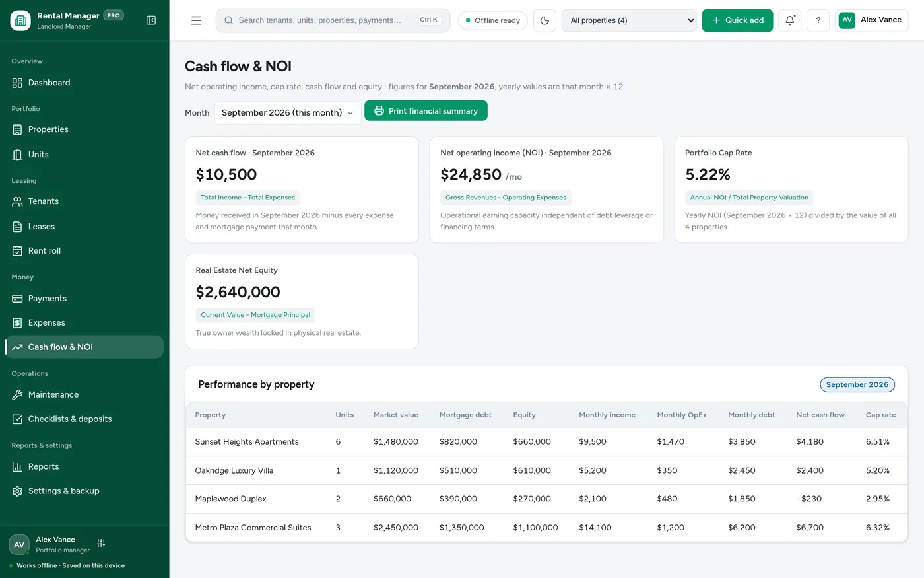Toggle dark mode moon icon
The image size is (924, 578).
point(544,20)
